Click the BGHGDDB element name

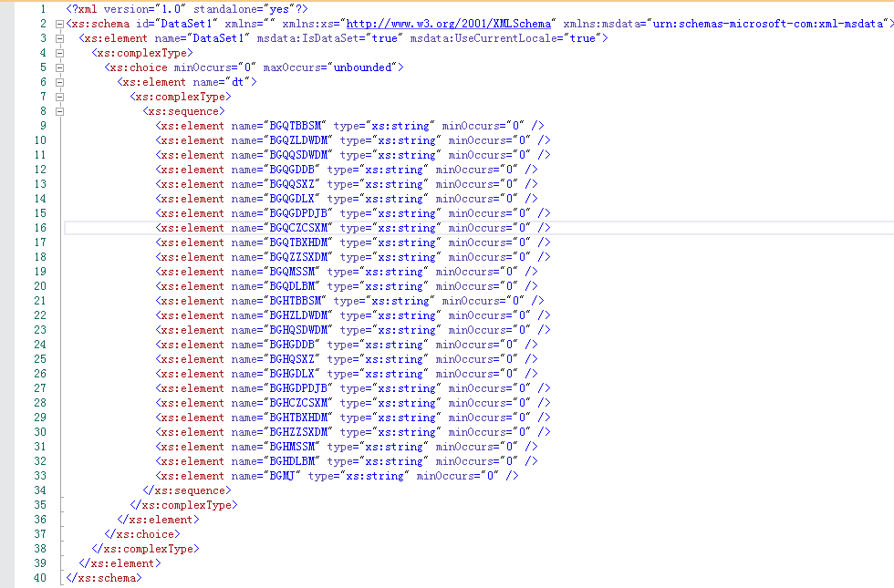pos(292,345)
